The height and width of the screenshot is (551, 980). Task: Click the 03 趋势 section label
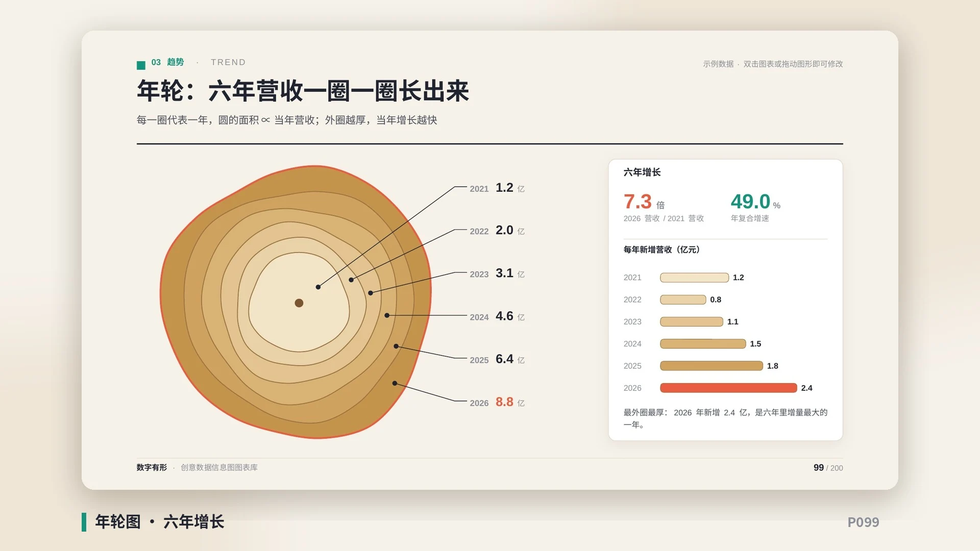167,62
